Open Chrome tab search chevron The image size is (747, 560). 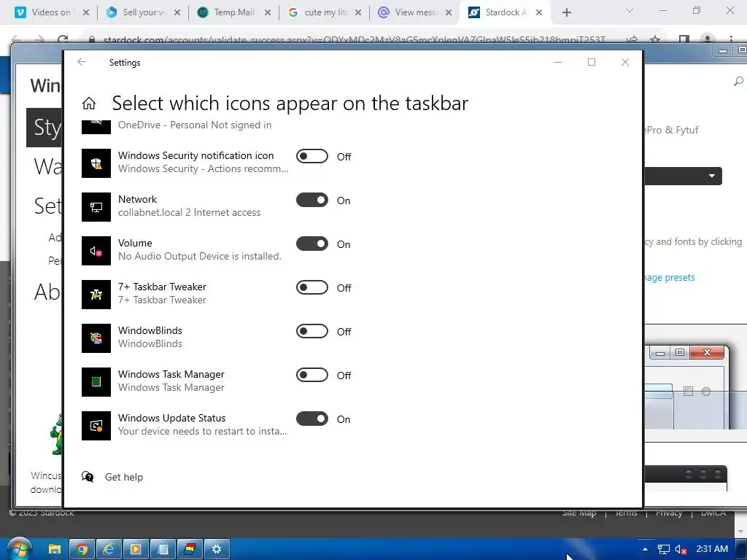(630, 10)
